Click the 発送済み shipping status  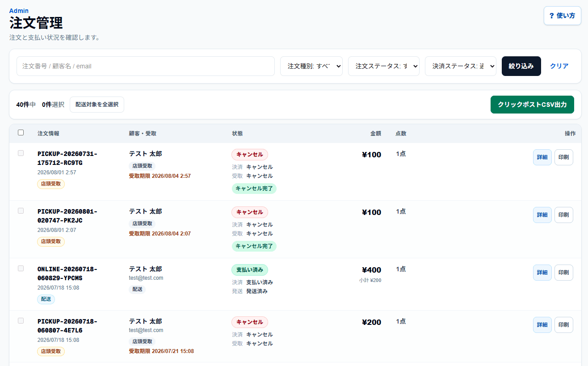point(257,291)
